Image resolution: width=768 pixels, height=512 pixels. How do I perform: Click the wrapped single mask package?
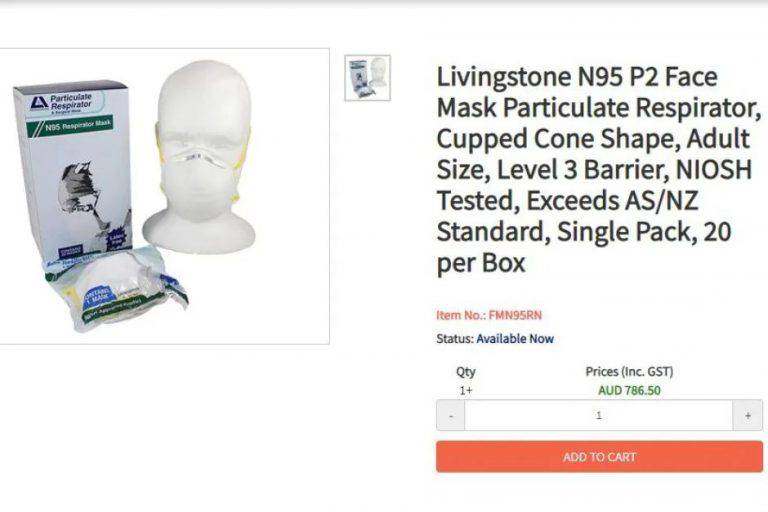click(120, 289)
